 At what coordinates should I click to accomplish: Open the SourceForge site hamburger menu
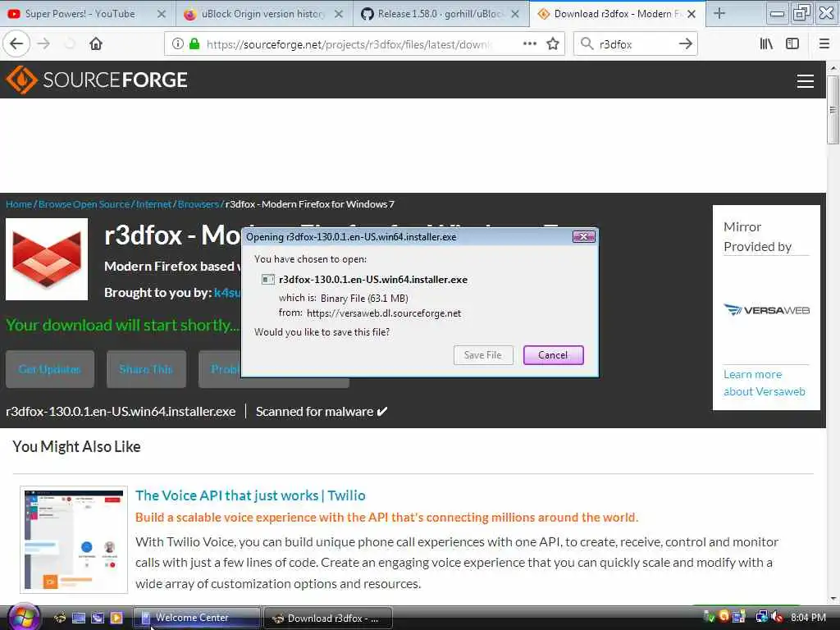pyautogui.click(x=806, y=81)
